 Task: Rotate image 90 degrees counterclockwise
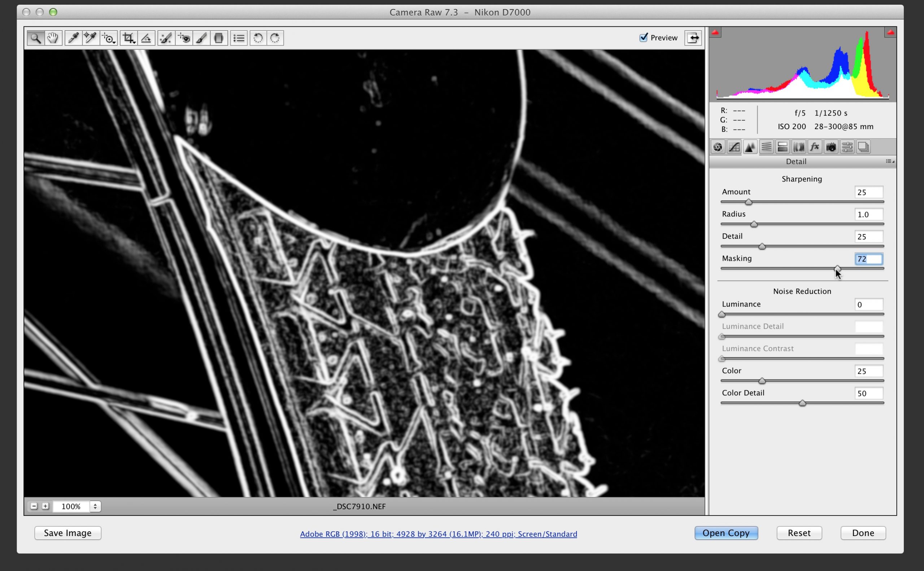(x=258, y=38)
